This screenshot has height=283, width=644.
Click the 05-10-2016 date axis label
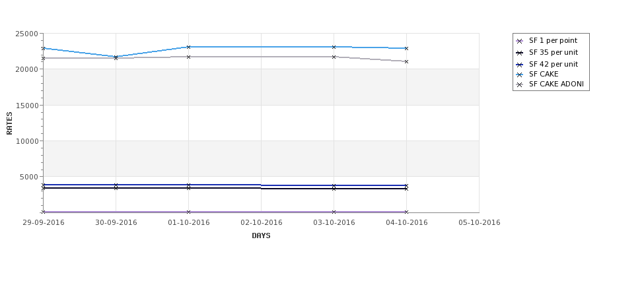click(480, 223)
